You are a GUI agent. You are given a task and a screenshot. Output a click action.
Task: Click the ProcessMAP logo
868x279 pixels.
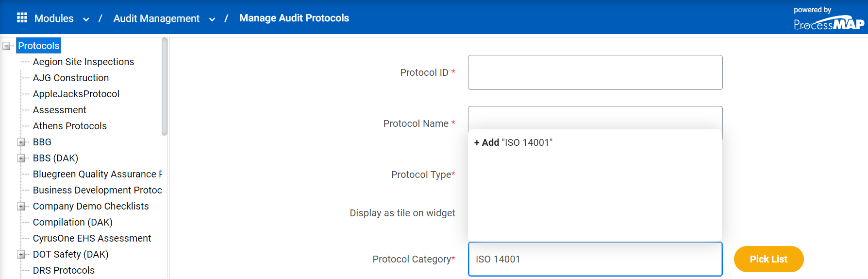point(829,24)
